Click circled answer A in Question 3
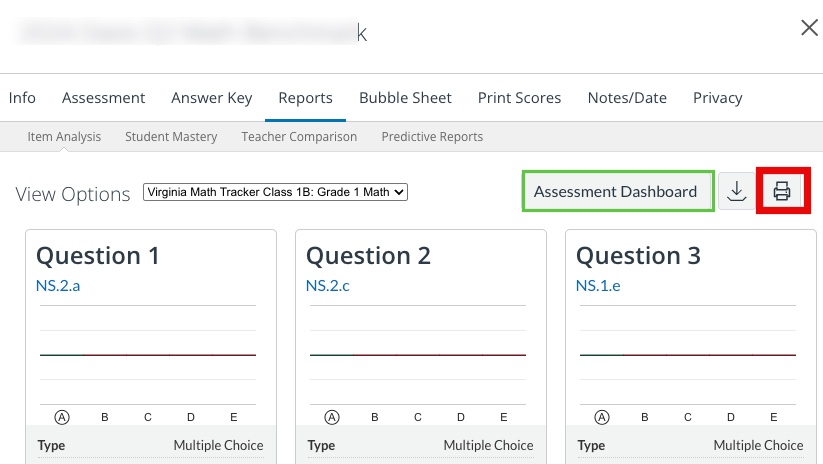The height and width of the screenshot is (464, 823). (x=602, y=417)
